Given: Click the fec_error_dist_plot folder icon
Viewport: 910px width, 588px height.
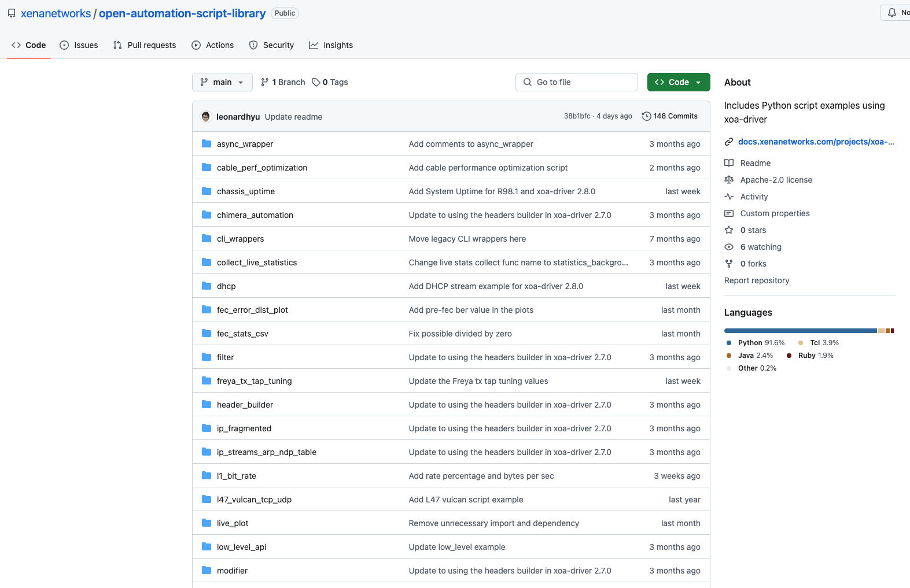Looking at the screenshot, I should 207,309.
